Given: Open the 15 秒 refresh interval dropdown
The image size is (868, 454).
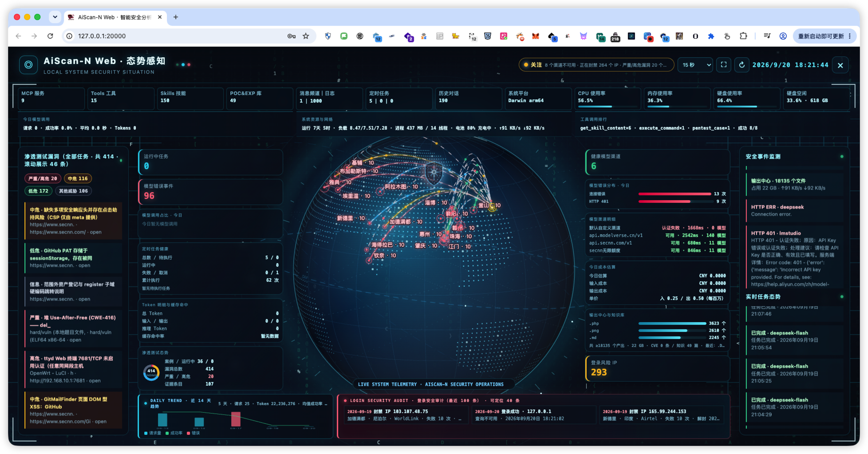Looking at the screenshot, I should pyautogui.click(x=696, y=65).
